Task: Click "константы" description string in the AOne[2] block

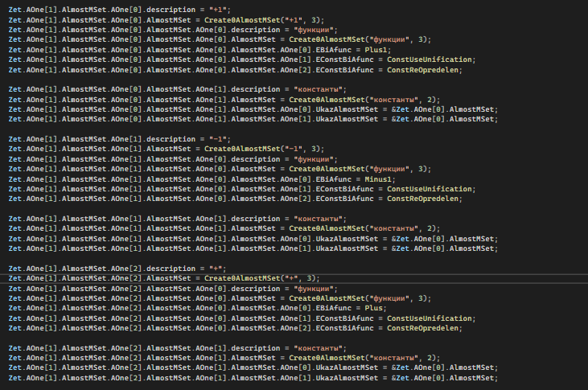Action: click(x=318, y=348)
